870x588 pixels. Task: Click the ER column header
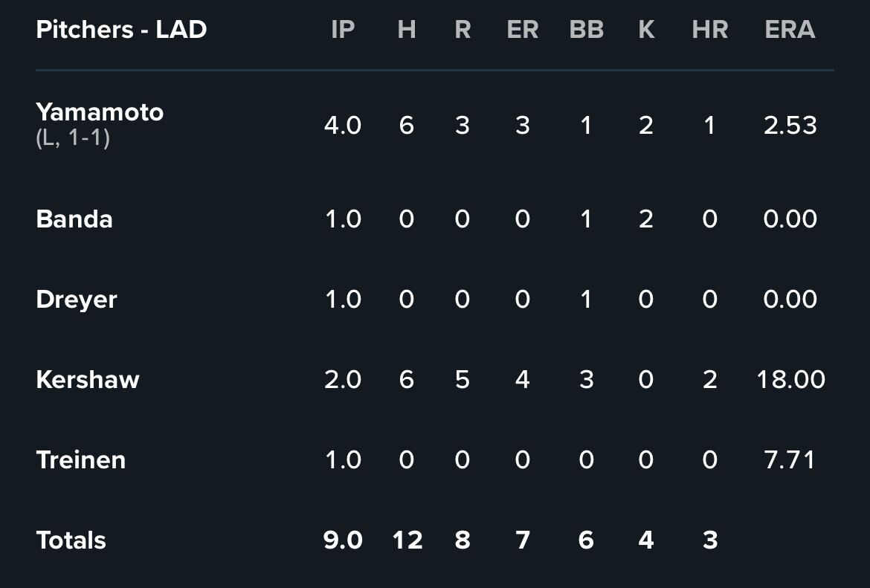[x=523, y=30]
